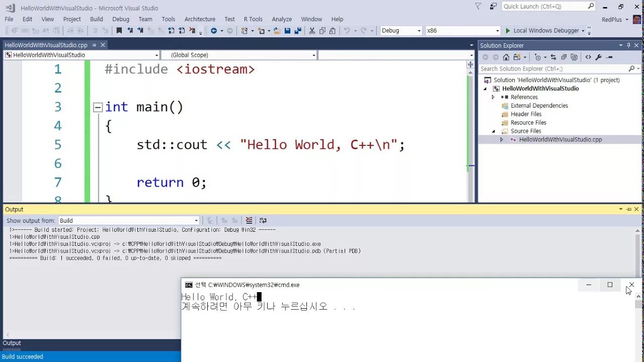644x362 pixels.
Task: Click View Code icon in Solution Explorer
Action: tap(588, 57)
